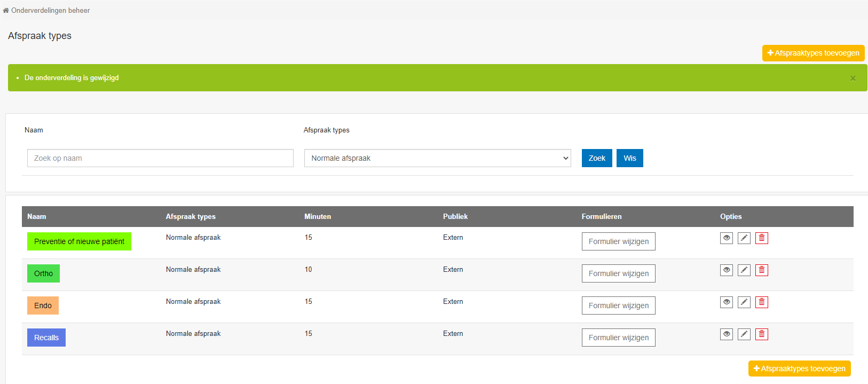Dismiss the green success notification

pos(853,79)
